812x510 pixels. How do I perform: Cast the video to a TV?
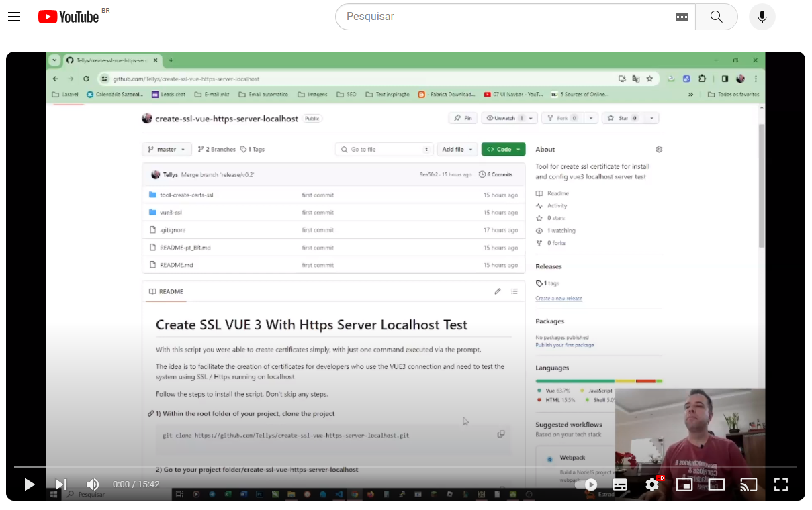pos(748,484)
